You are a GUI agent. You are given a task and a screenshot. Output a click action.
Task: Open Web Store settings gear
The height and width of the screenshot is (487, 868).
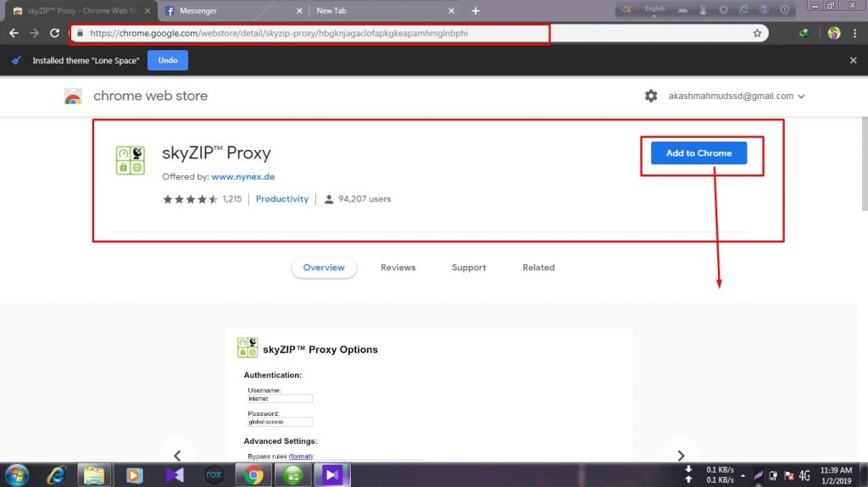pos(651,96)
